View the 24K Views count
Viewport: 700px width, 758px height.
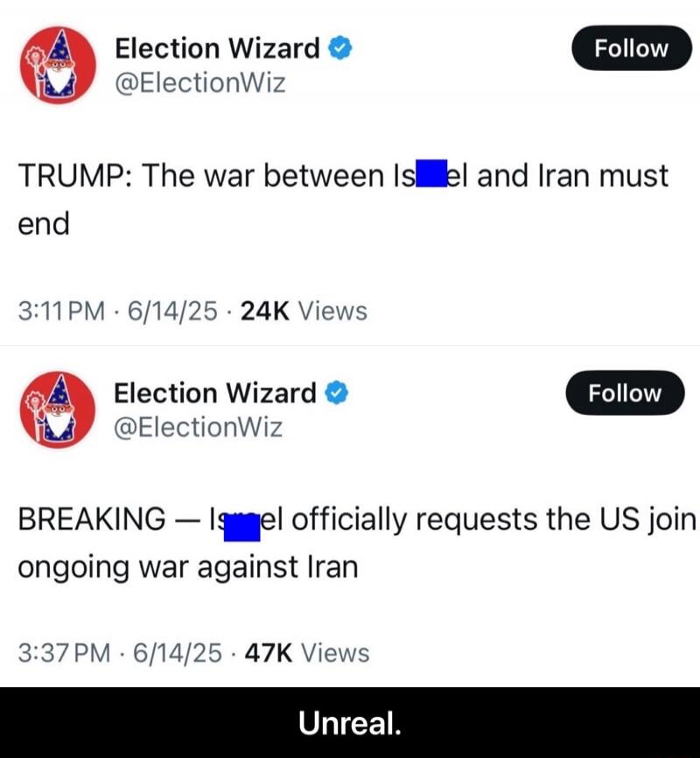(304, 311)
